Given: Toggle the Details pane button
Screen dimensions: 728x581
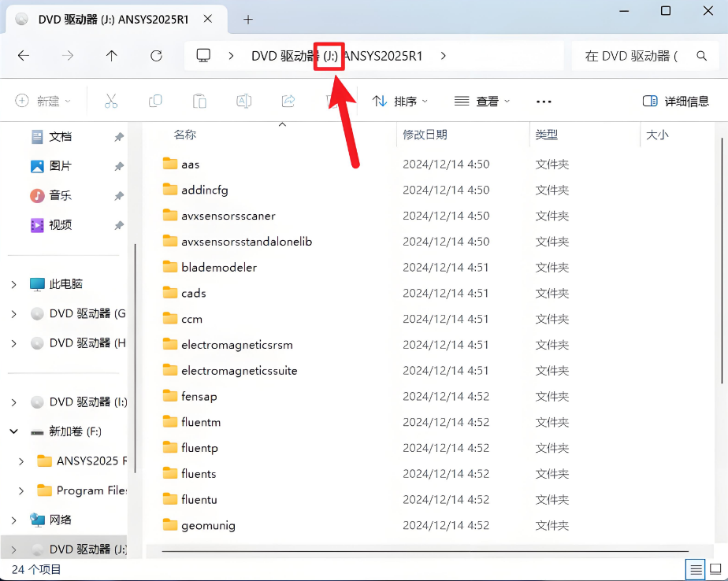Looking at the screenshot, I should 675,102.
